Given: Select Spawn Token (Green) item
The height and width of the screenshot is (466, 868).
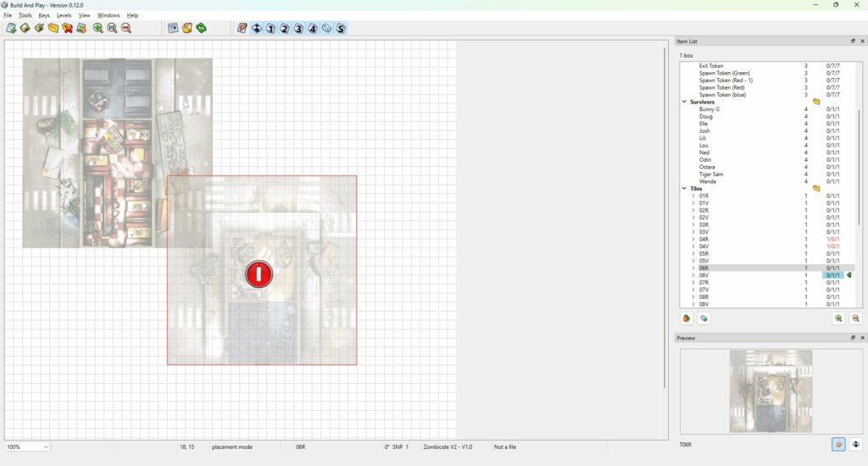Looking at the screenshot, I should point(724,73).
